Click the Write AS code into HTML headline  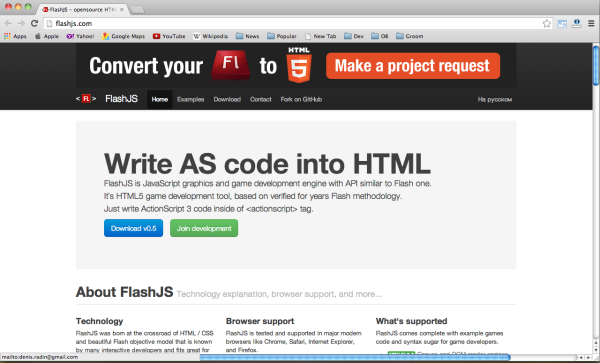(267, 164)
